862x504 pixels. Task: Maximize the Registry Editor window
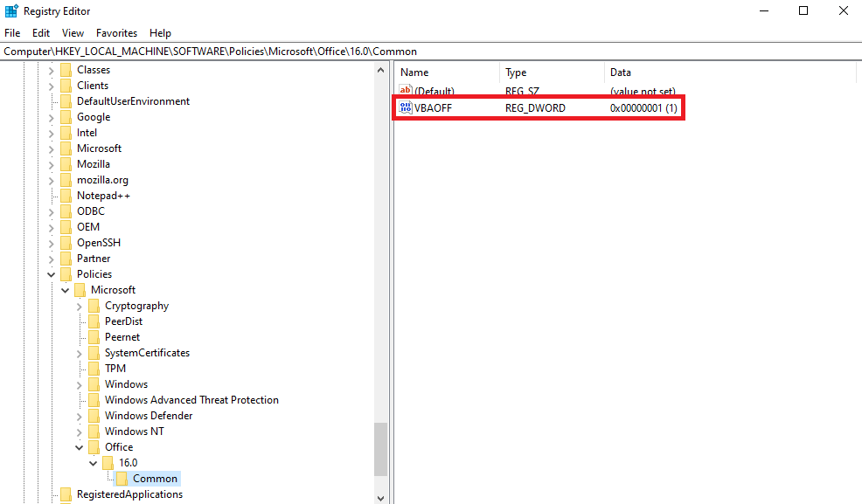[x=803, y=11]
